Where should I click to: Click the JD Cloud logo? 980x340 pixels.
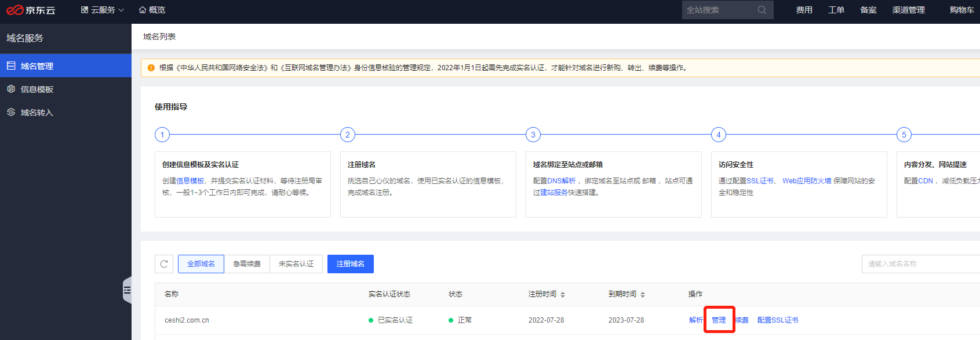[31, 10]
